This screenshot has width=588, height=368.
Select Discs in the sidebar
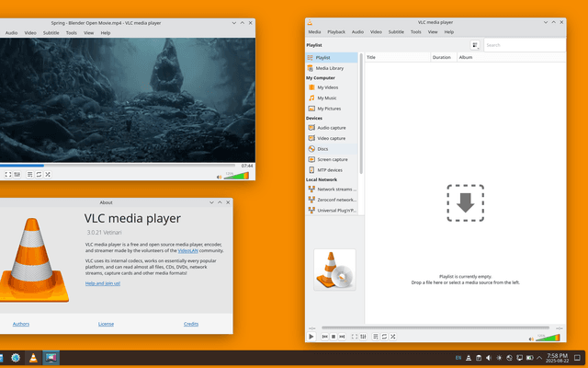(332, 149)
